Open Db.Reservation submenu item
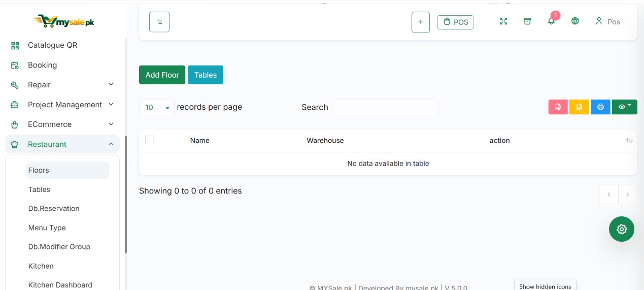The height and width of the screenshot is (290, 644). point(54,209)
